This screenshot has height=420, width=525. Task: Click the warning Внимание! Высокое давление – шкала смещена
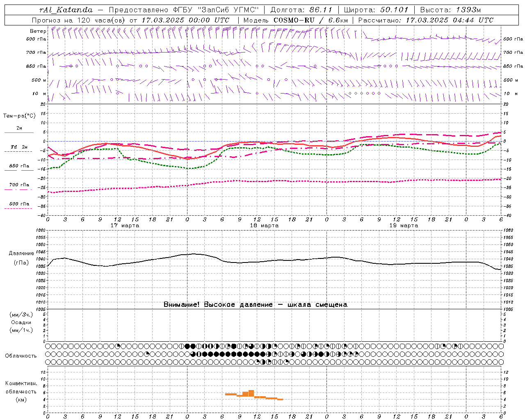256,304
